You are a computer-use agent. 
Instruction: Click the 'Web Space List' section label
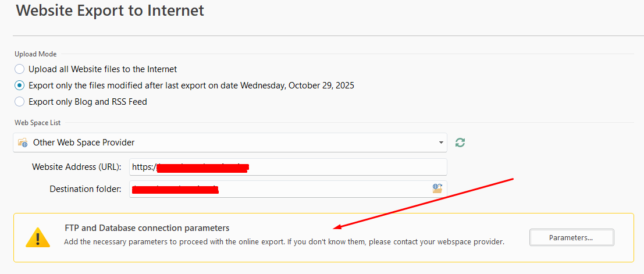(x=37, y=123)
